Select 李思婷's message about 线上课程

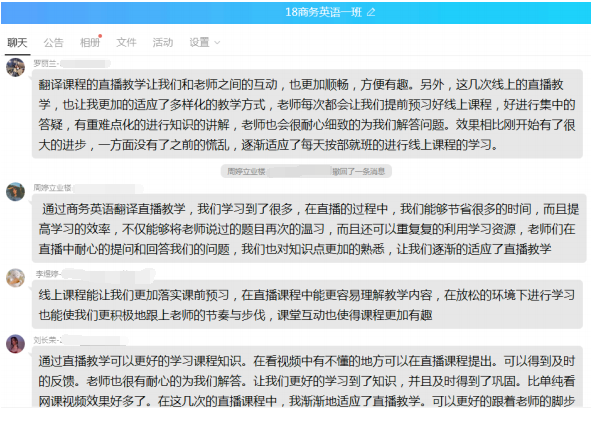(x=307, y=304)
